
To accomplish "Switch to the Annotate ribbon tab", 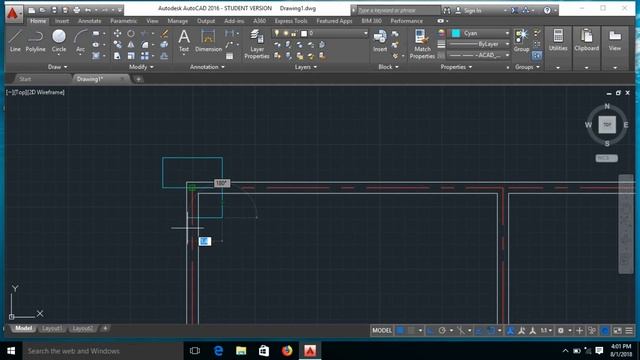I will click(89, 21).
